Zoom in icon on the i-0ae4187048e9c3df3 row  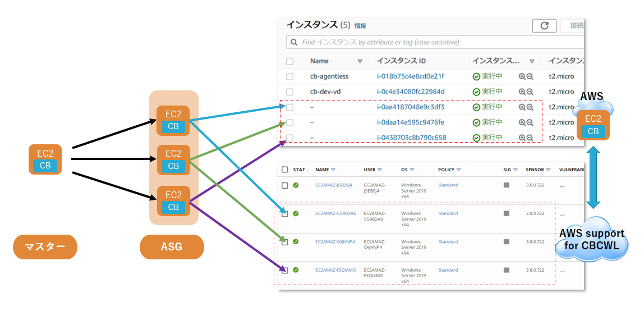[522, 107]
